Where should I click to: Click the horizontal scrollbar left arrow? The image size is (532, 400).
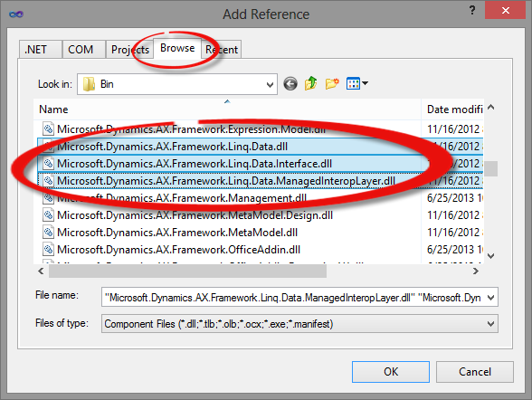coord(41,271)
